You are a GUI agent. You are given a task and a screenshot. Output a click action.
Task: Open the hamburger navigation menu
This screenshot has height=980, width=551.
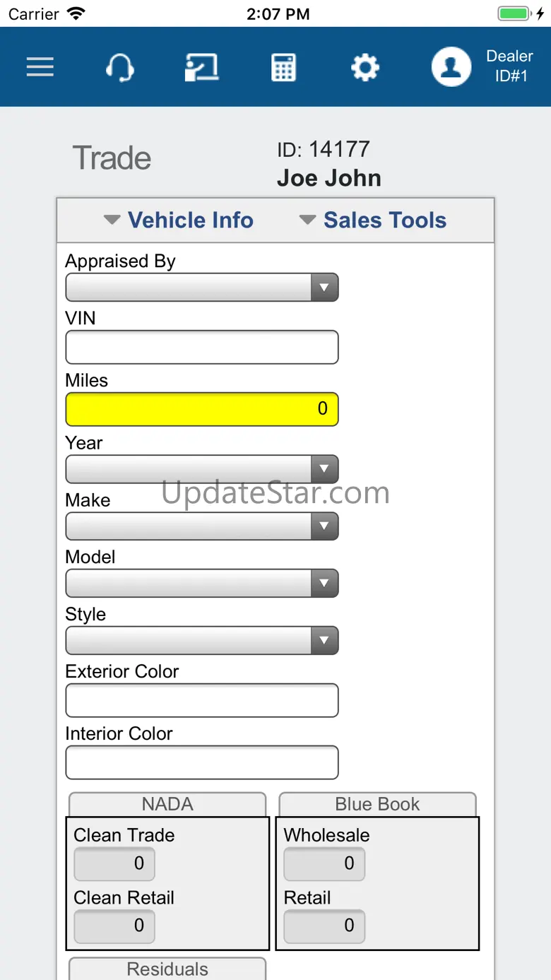click(40, 67)
